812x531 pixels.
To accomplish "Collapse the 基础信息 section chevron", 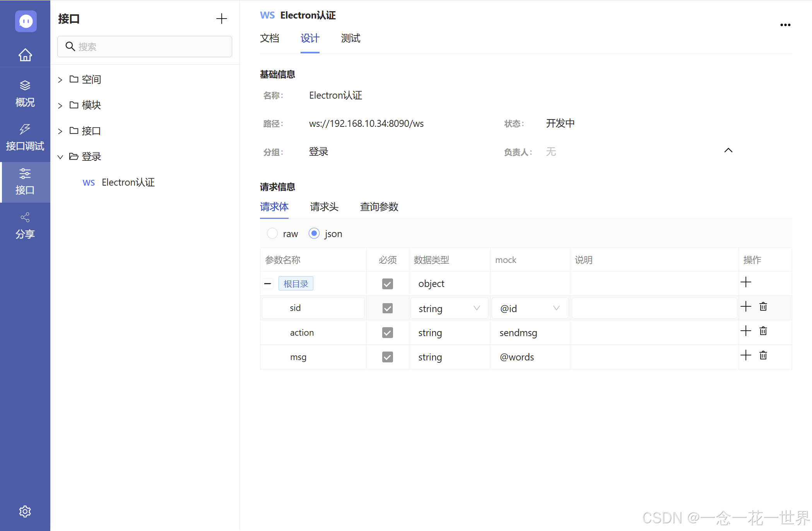I will click(x=728, y=150).
